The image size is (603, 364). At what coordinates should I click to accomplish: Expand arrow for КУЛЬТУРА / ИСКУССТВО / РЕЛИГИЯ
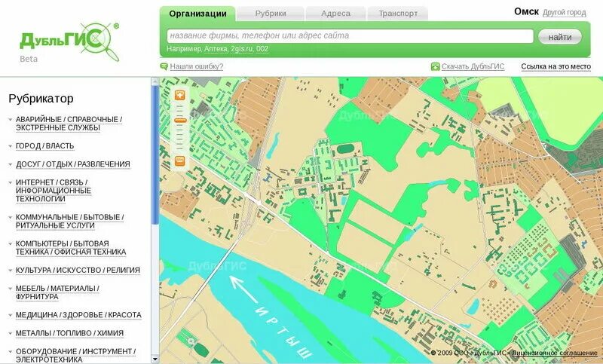click(x=11, y=271)
